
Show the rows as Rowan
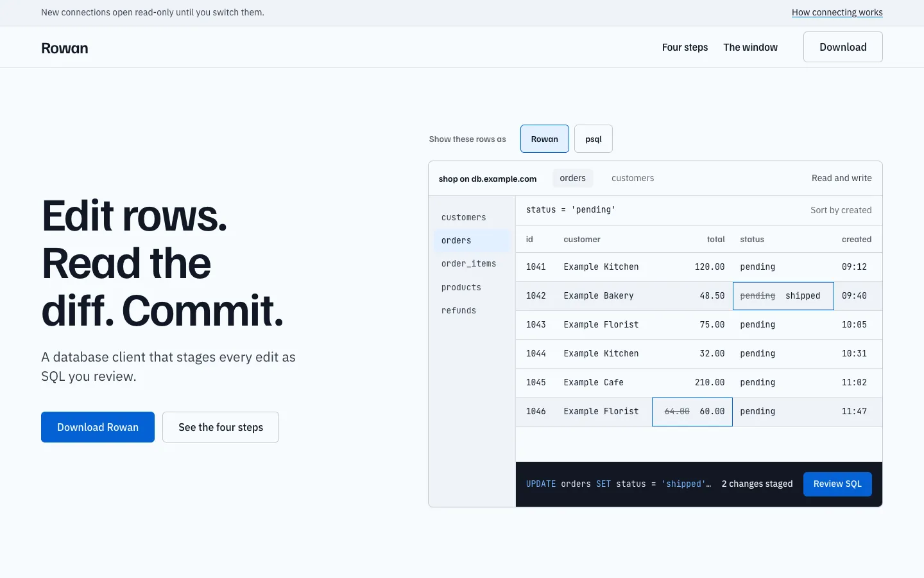(545, 139)
